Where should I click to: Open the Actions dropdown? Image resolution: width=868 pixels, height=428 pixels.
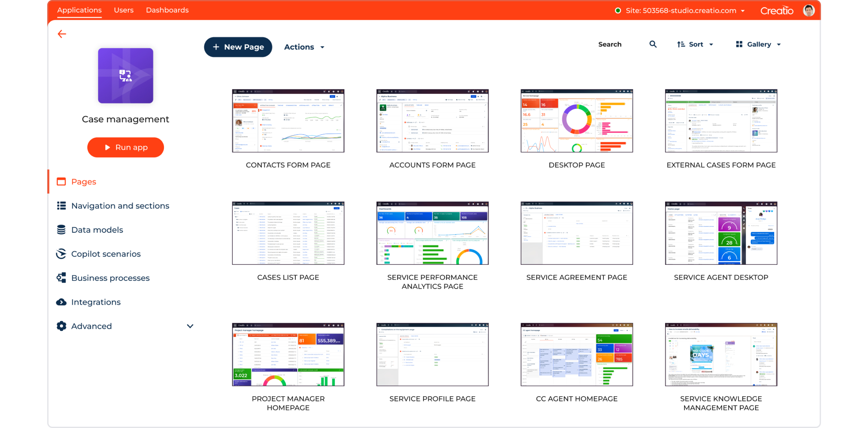[304, 47]
